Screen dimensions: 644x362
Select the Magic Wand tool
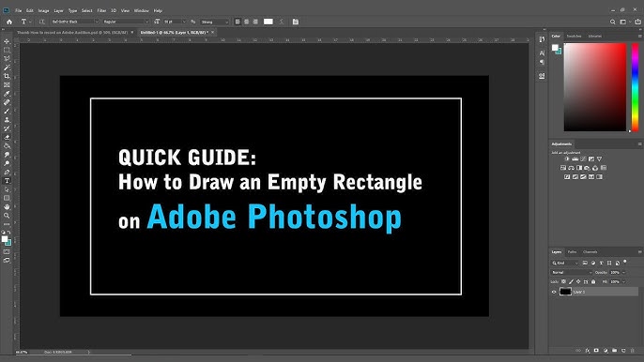pos(7,68)
